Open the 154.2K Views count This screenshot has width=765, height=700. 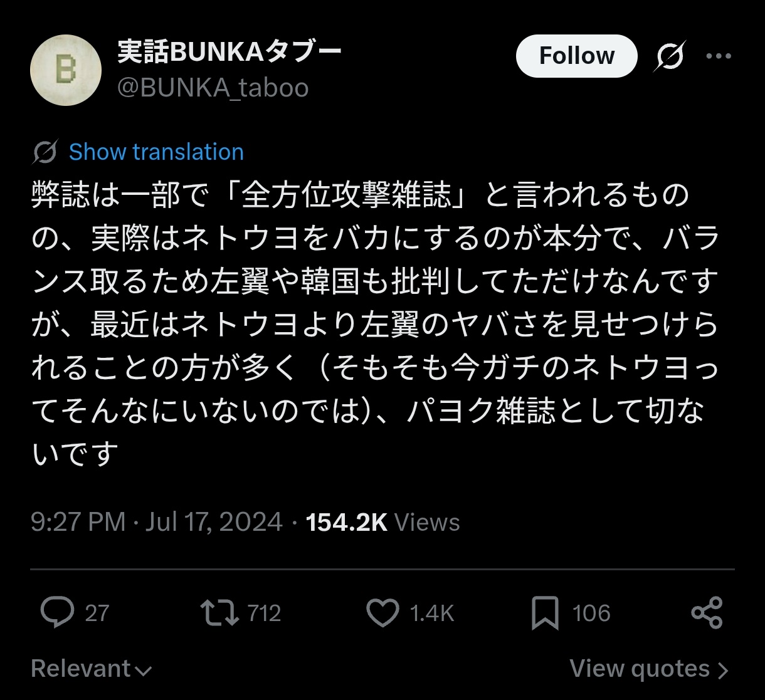(x=382, y=522)
